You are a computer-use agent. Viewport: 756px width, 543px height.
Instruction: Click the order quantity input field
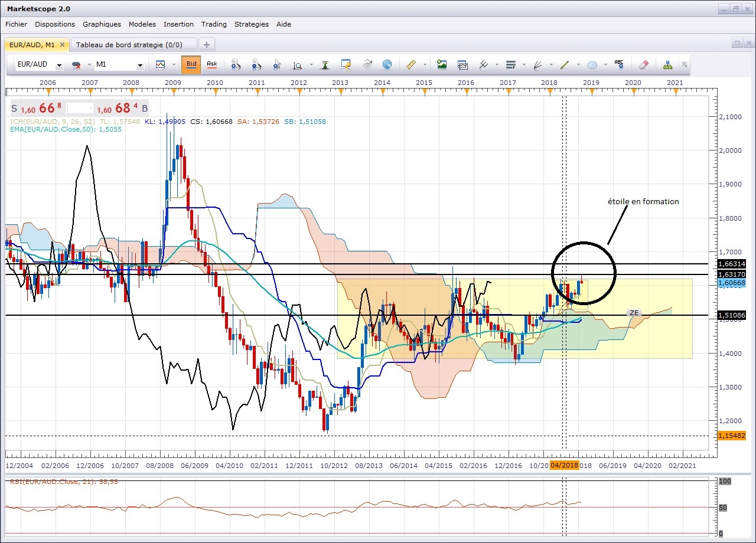click(79, 108)
